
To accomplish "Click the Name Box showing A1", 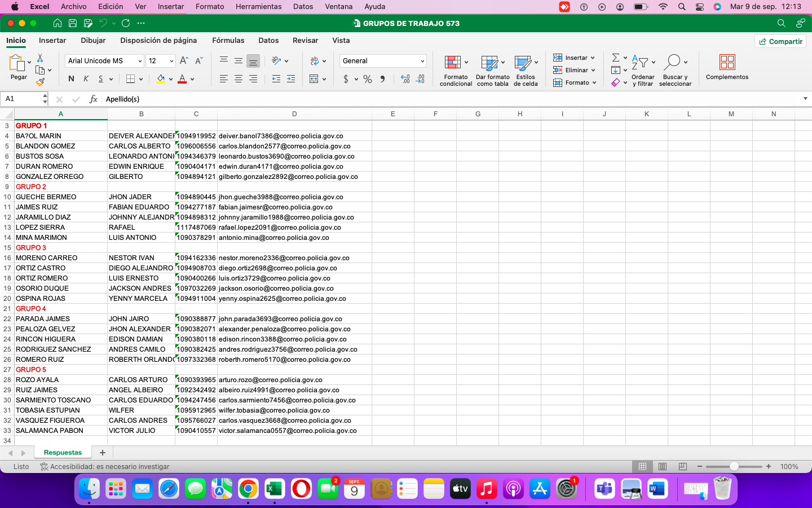I will 23,99.
